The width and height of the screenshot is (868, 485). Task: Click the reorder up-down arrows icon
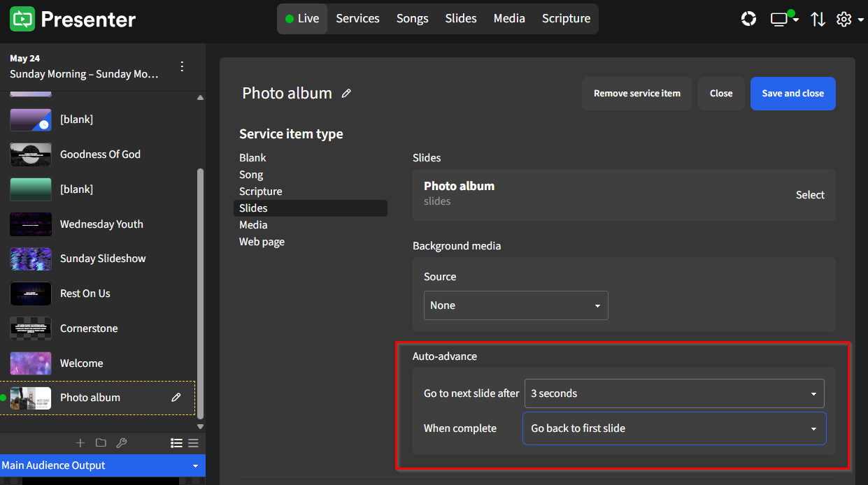click(x=818, y=19)
